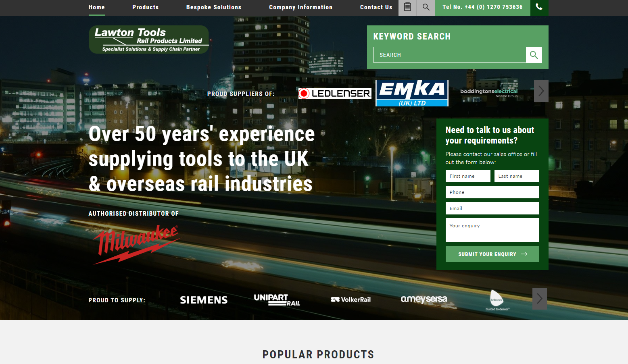Image resolution: width=628 pixels, height=364 pixels.
Task: Click the Phone field in the enquiry form
Action: 492,192
